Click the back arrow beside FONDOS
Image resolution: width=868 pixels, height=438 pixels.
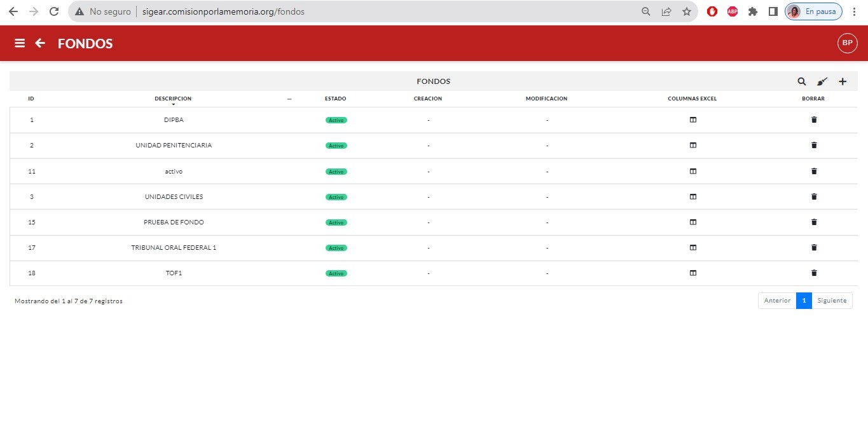click(40, 43)
